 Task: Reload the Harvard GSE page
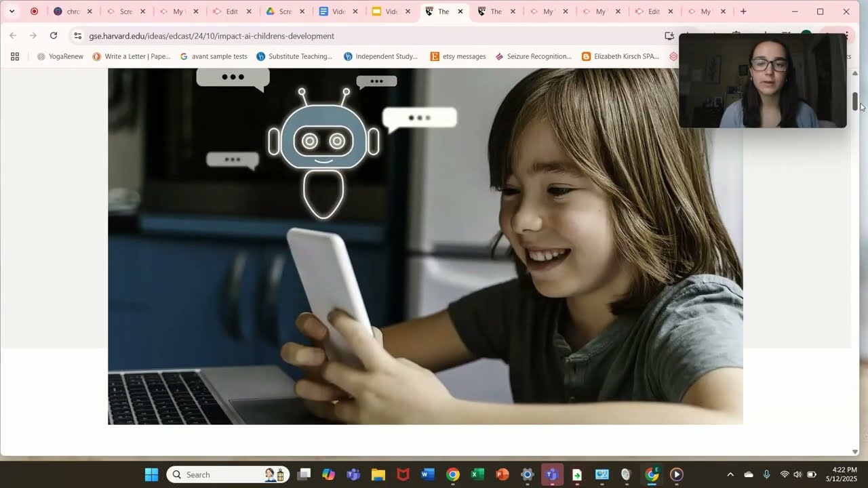pyautogui.click(x=54, y=35)
